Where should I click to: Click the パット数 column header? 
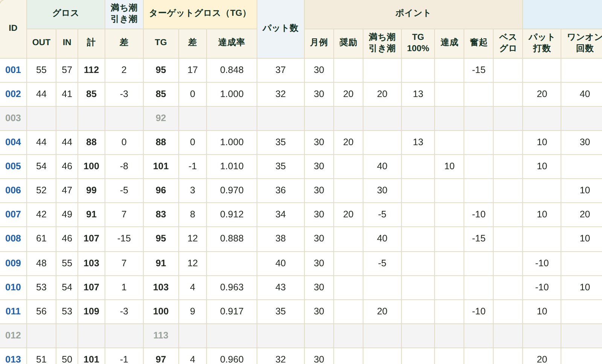(280, 28)
